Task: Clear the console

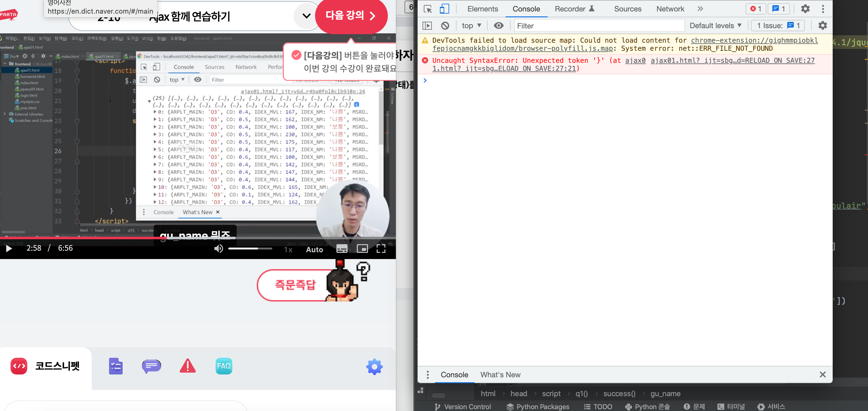Action: coord(445,26)
